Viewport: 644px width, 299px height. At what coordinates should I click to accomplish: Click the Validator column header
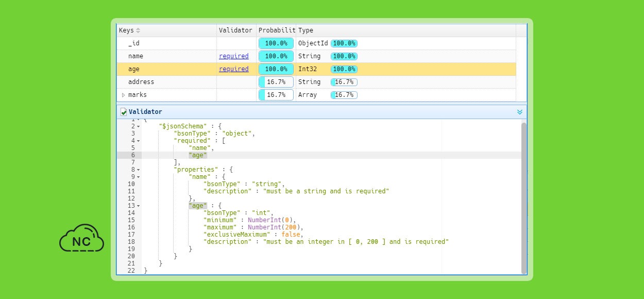[x=236, y=30]
